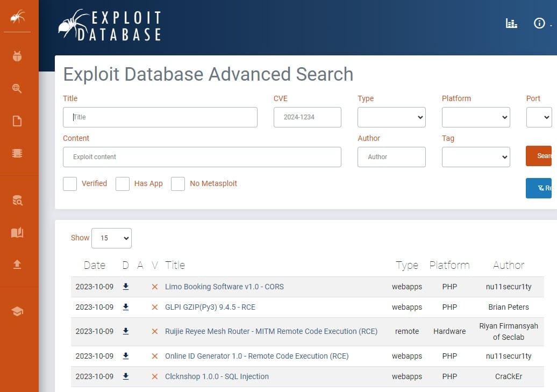Click unverified X mark for Ruijie Reyee
This screenshot has width=557, height=392.
coord(154,332)
